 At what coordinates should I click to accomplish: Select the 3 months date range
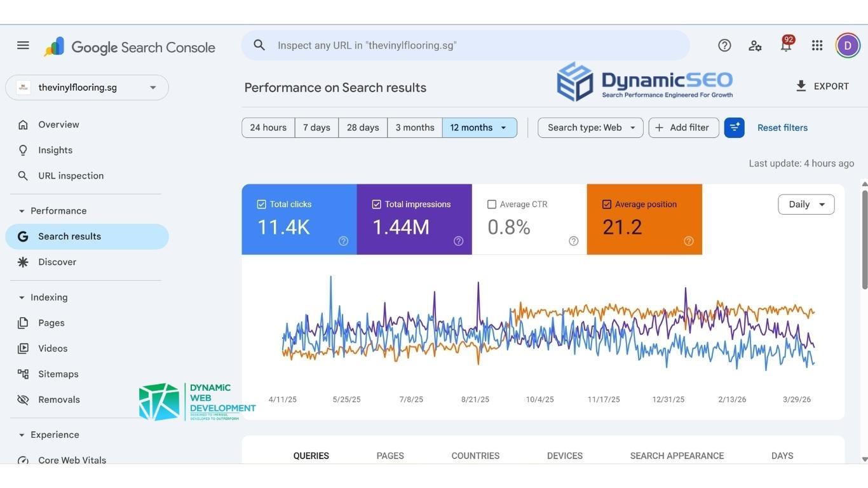pyautogui.click(x=415, y=128)
